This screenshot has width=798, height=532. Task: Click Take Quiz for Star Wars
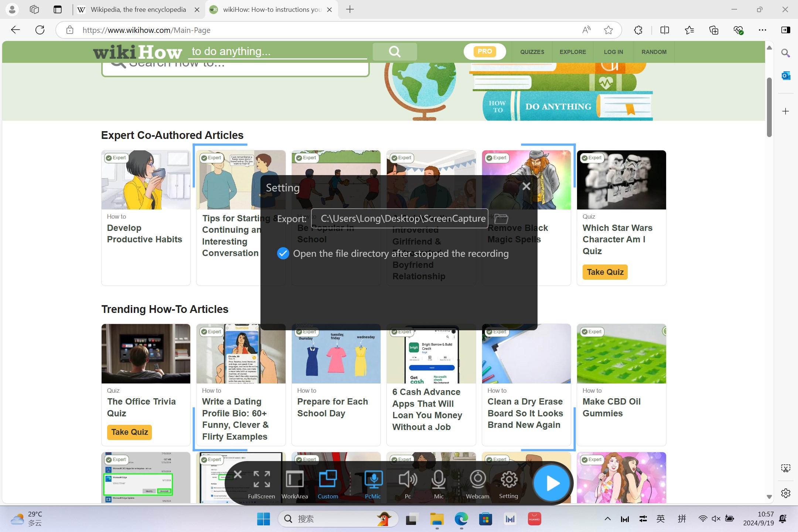point(605,272)
